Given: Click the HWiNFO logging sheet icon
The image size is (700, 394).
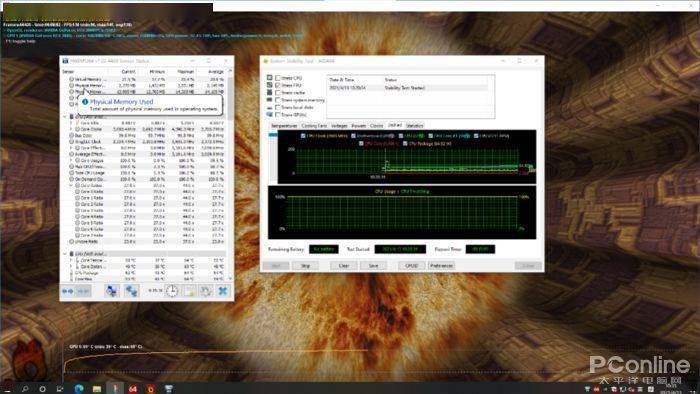Looking at the screenshot, I should click(x=189, y=291).
